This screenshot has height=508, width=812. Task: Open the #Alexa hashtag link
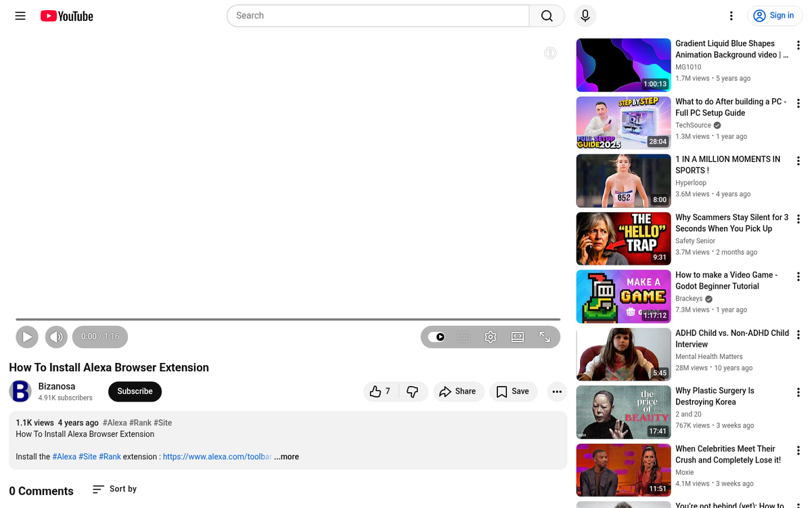pyautogui.click(x=64, y=457)
